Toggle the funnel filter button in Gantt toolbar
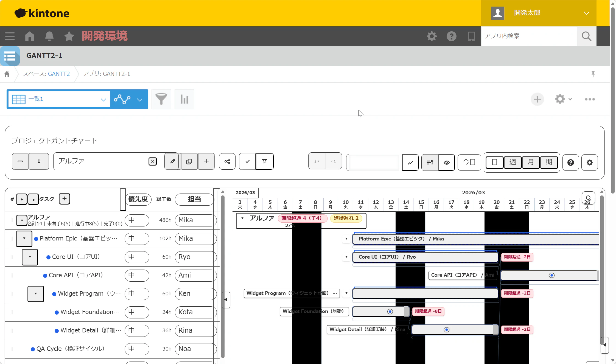Screen dimensions: 616x364 [x=264, y=161]
